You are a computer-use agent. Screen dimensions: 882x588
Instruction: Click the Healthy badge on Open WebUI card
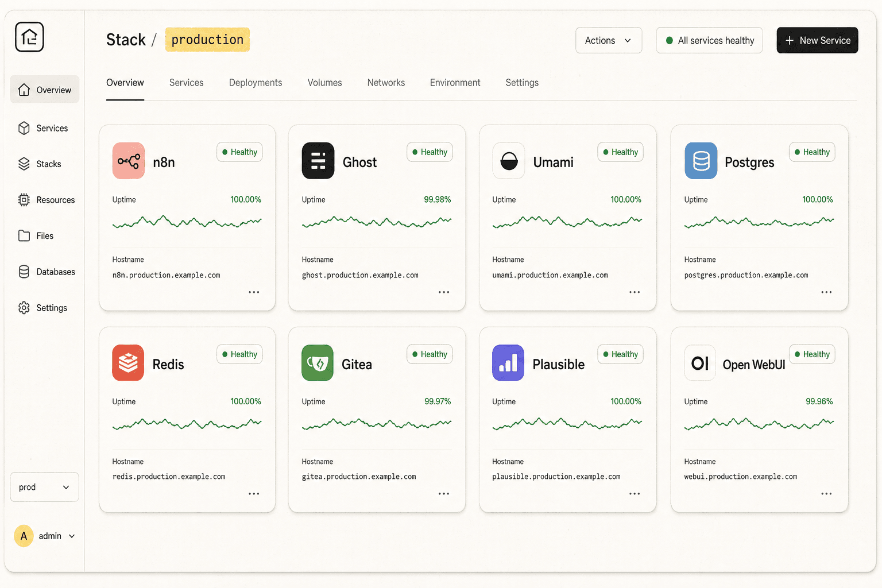[x=812, y=354]
